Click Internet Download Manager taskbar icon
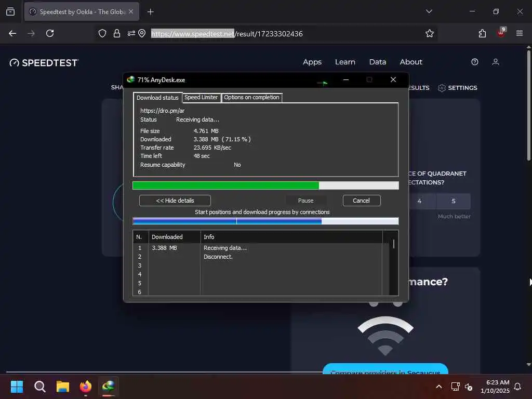Viewport: 532px width, 399px height. coord(108,386)
